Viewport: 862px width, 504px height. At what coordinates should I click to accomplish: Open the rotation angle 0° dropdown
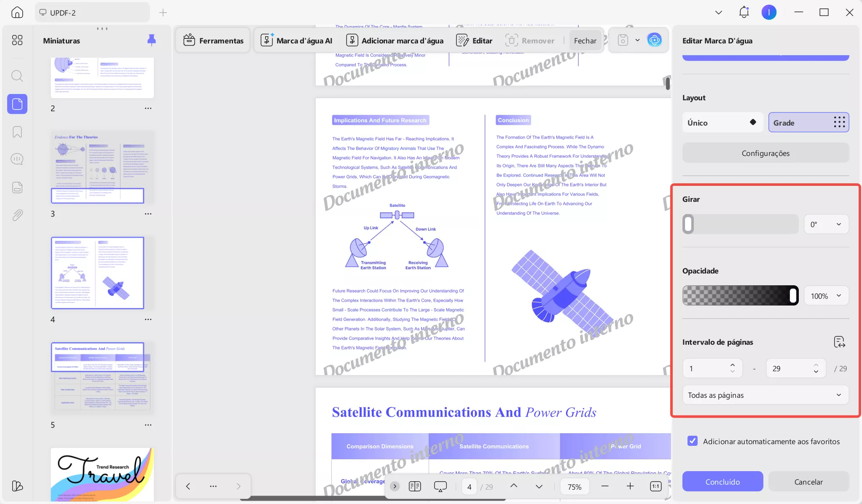[x=826, y=224]
